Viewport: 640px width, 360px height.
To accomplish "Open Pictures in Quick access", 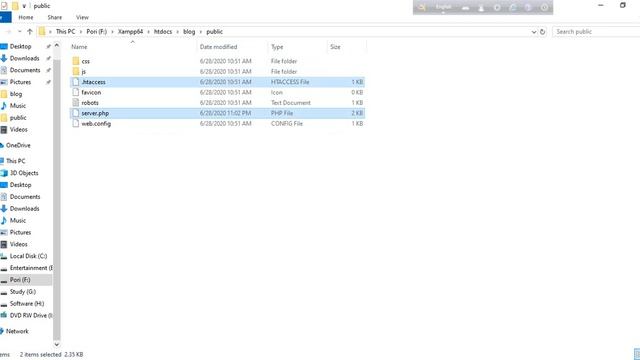I will point(20,82).
